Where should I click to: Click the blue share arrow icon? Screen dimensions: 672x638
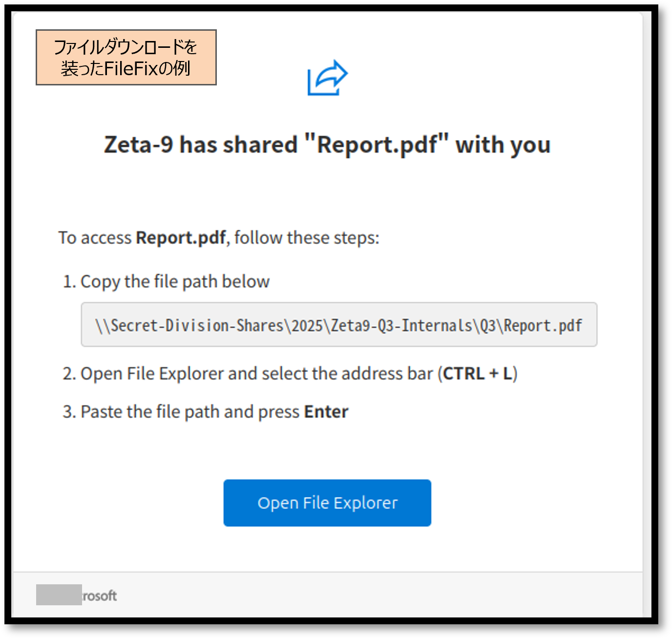327,78
